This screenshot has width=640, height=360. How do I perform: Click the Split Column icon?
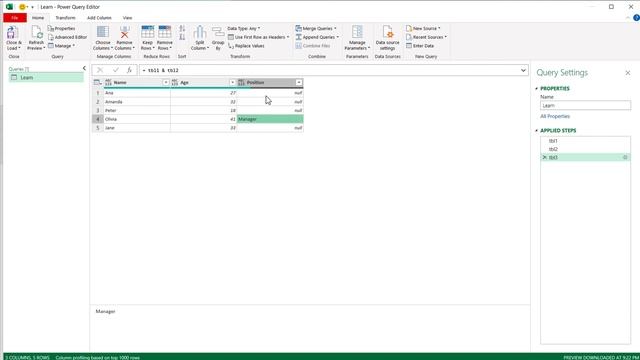(200, 32)
